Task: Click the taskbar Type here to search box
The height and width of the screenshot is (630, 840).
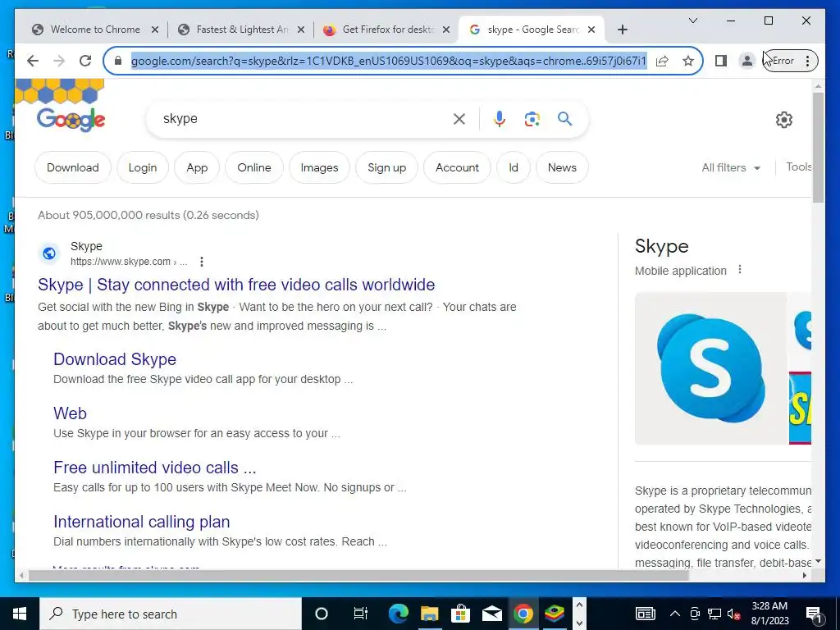Action: click(x=171, y=614)
